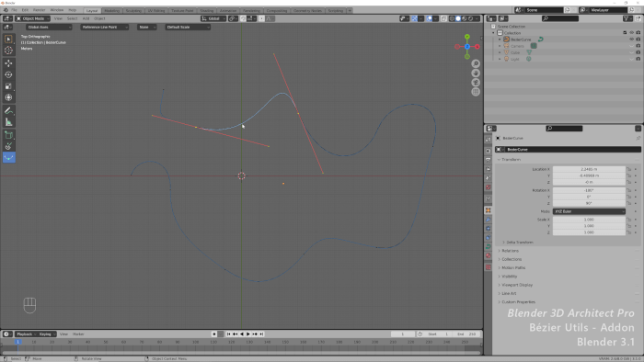This screenshot has width=644, height=362.
Task: Open the Tool properties tab
Action: point(488,140)
